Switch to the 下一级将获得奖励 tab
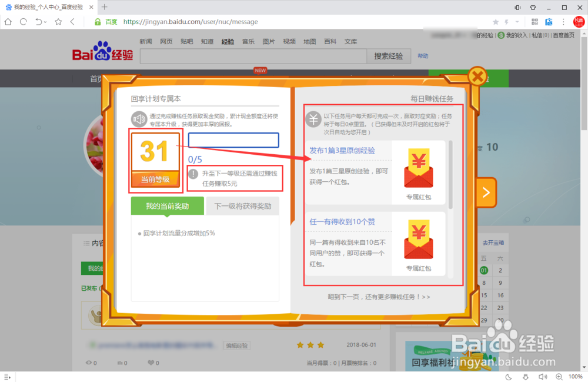The width and height of the screenshot is (588, 382). [x=243, y=206]
